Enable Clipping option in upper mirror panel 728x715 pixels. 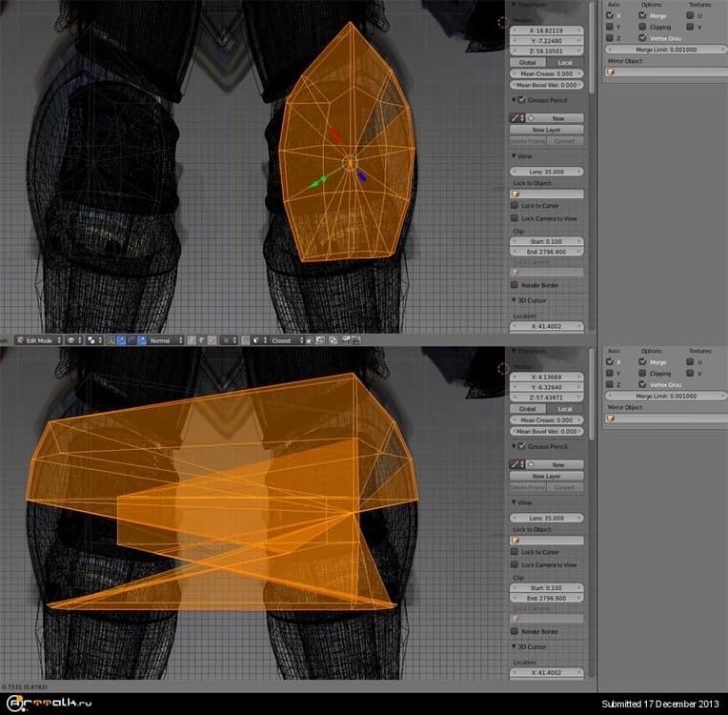pyautogui.click(x=642, y=27)
